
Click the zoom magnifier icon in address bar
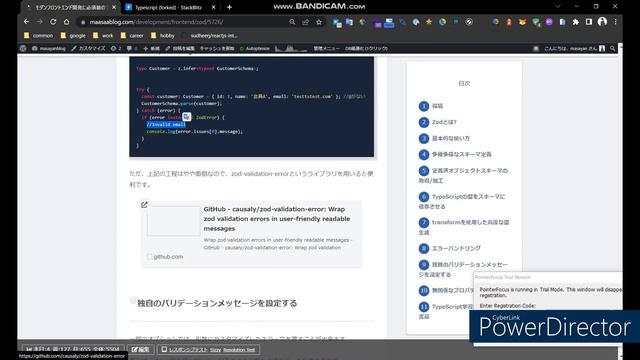pyautogui.click(x=292, y=22)
